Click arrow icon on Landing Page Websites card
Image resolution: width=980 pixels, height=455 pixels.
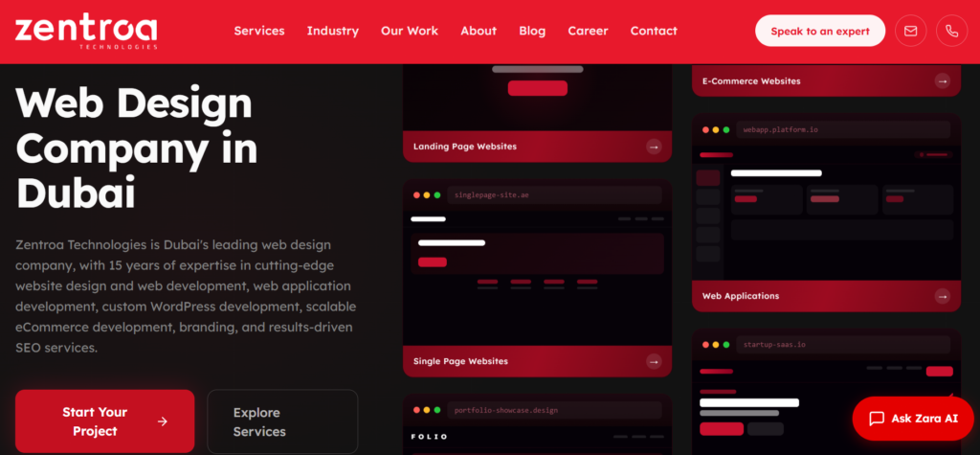point(654,147)
